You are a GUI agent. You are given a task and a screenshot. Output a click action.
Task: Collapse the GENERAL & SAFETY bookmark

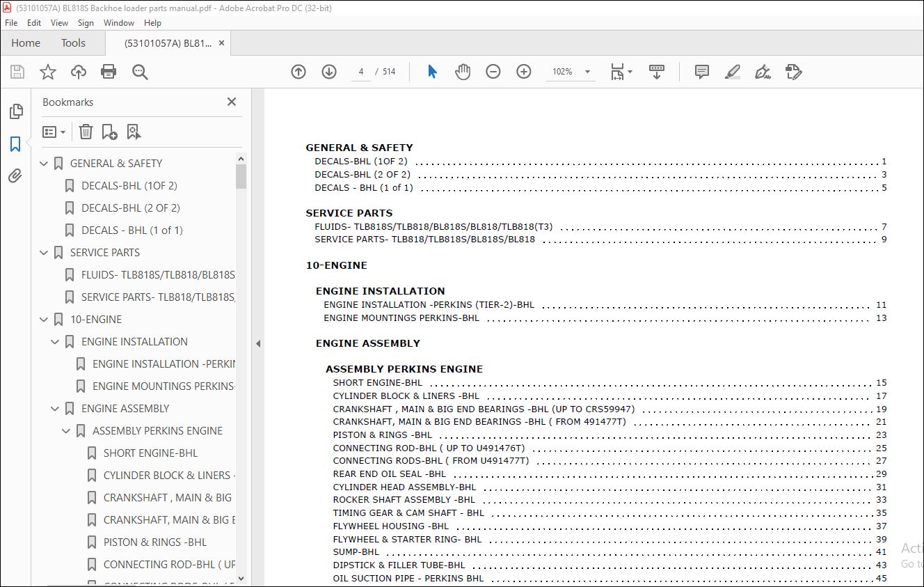point(45,164)
